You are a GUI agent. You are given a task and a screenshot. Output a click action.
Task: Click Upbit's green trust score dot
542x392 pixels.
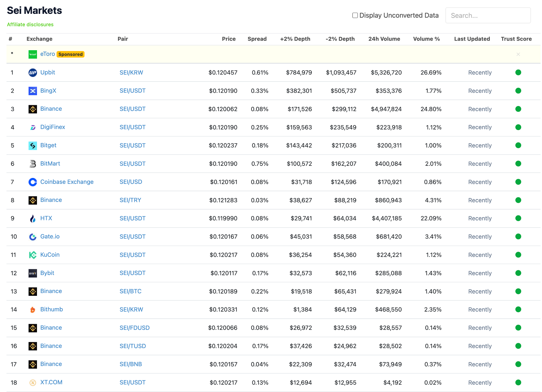(518, 72)
